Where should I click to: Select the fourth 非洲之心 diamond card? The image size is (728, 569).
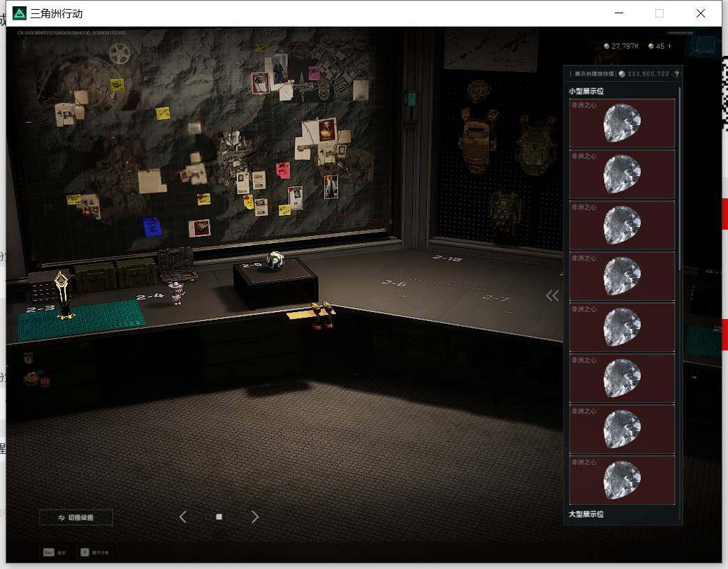pos(622,276)
